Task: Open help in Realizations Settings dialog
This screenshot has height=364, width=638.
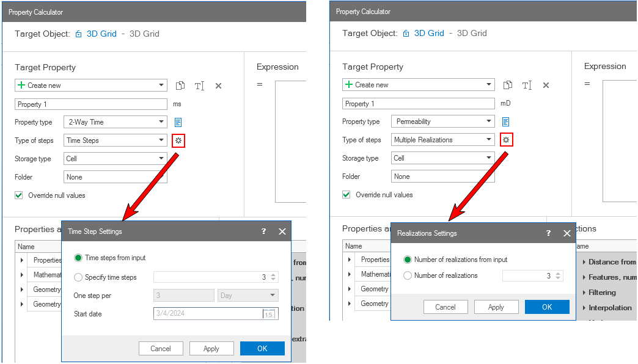Action: pyautogui.click(x=548, y=233)
